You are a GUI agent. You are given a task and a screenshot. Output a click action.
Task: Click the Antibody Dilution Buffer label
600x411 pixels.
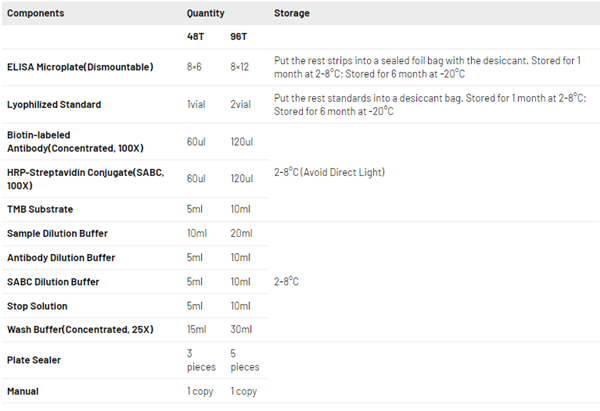pyautogui.click(x=62, y=258)
